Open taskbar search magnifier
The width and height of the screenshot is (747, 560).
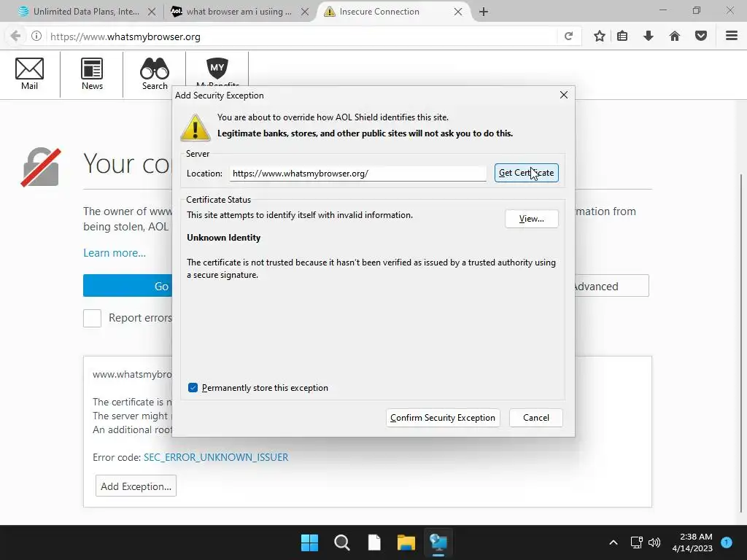pyautogui.click(x=341, y=542)
